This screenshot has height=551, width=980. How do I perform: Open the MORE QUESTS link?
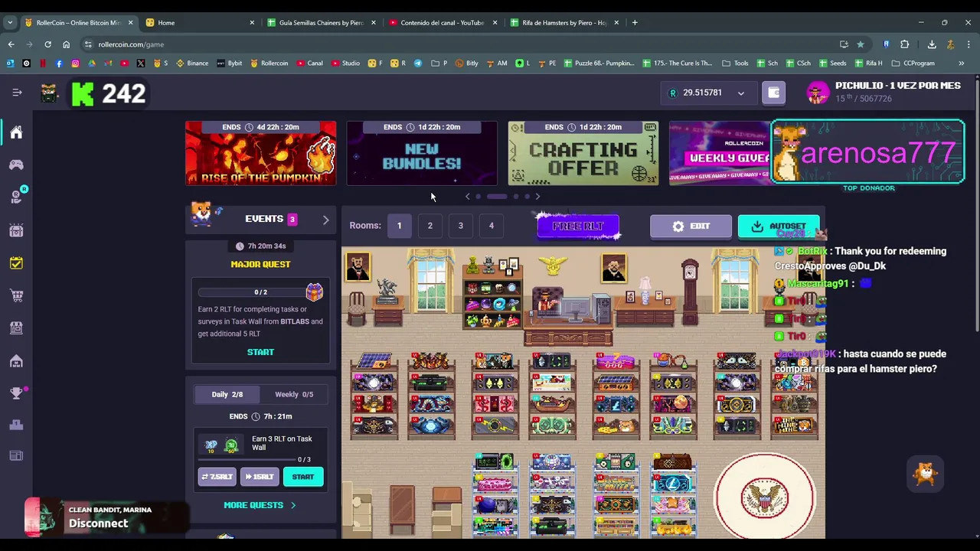point(260,505)
